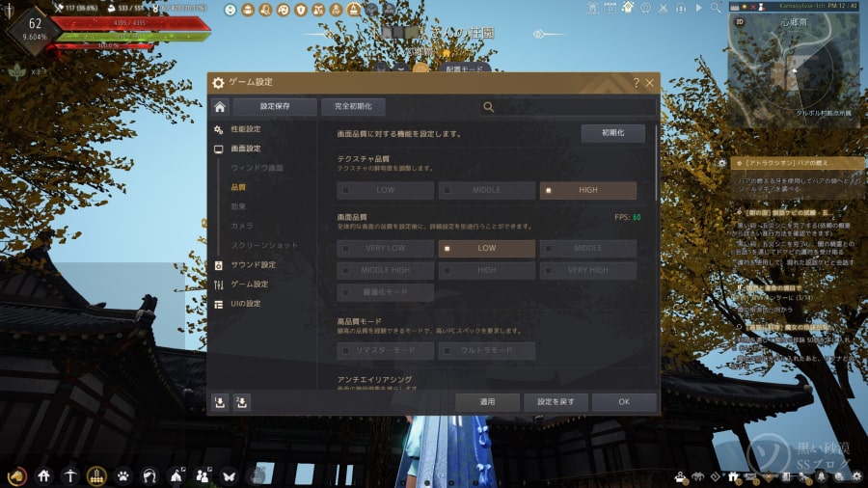Screen dimensions: 868x488
Task: Click the search magnifier in settings window
Action: tap(488, 107)
